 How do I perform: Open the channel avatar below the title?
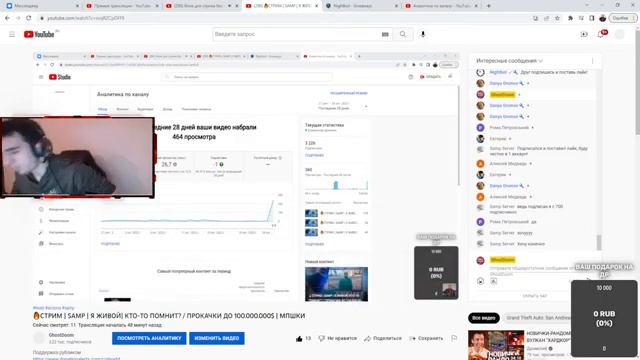39,338
